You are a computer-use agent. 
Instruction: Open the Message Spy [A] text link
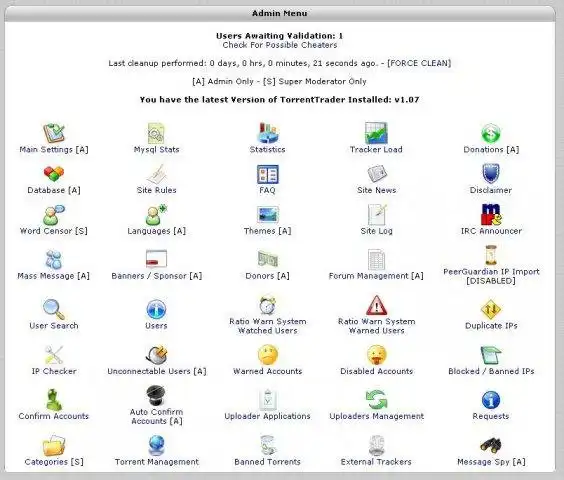(491, 462)
